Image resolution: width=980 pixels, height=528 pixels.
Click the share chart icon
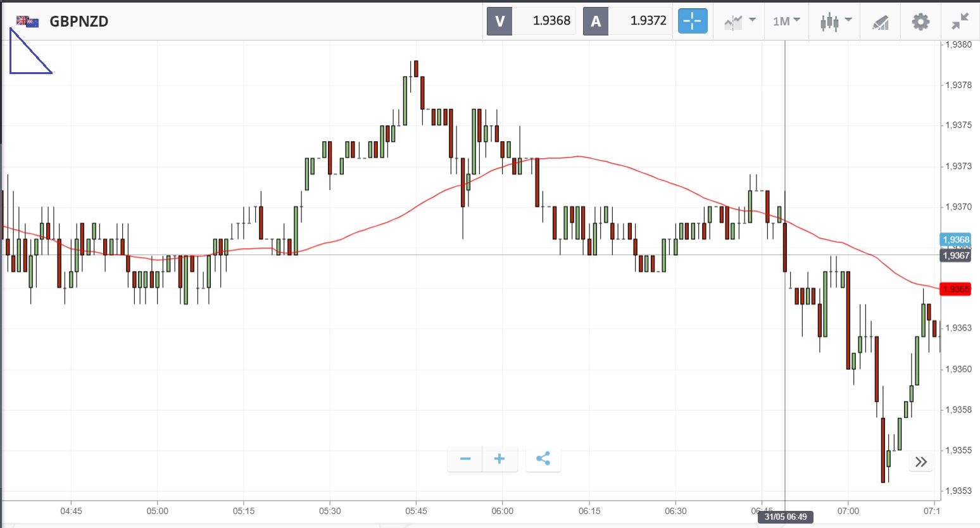(x=543, y=459)
